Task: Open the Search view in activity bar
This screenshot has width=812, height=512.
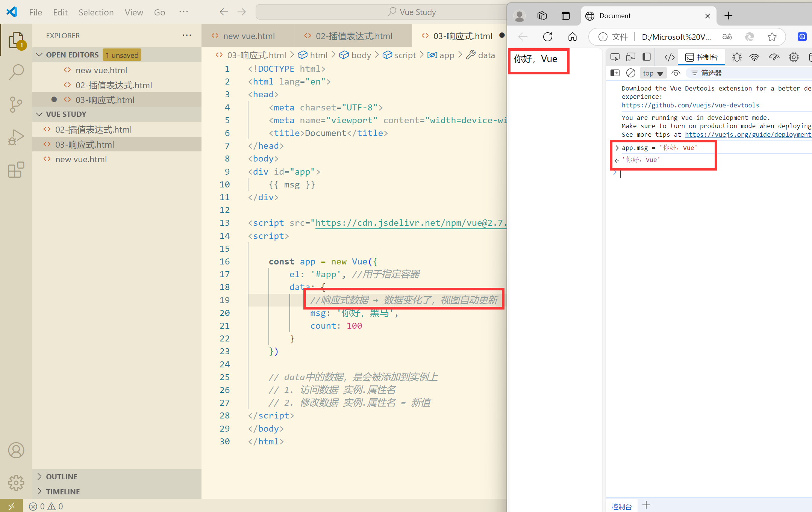Action: click(16, 72)
